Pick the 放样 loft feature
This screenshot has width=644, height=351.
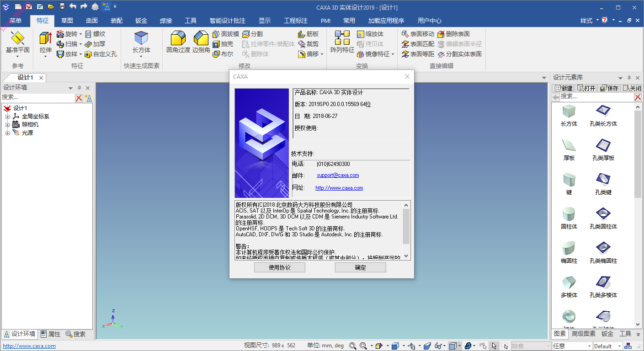pyautogui.click(x=67, y=54)
